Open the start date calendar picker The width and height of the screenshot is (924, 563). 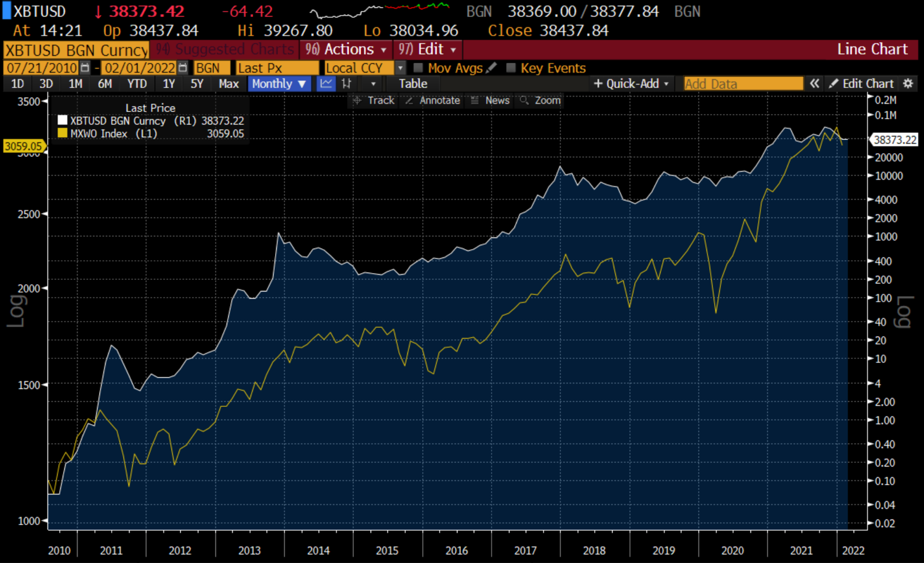pos(85,68)
